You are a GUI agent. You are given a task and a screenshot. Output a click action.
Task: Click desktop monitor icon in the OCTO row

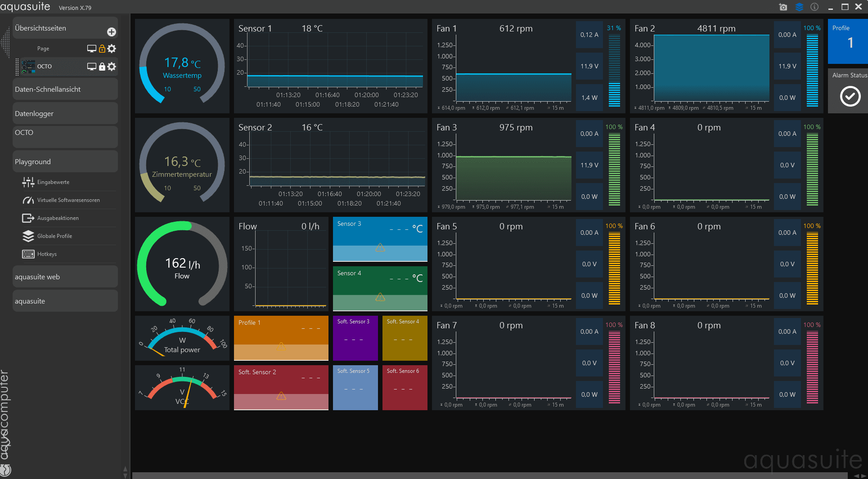[x=92, y=67]
